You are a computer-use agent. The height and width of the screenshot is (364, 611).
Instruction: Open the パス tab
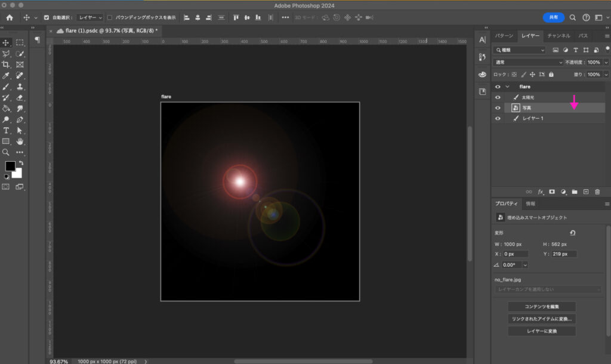(x=583, y=36)
